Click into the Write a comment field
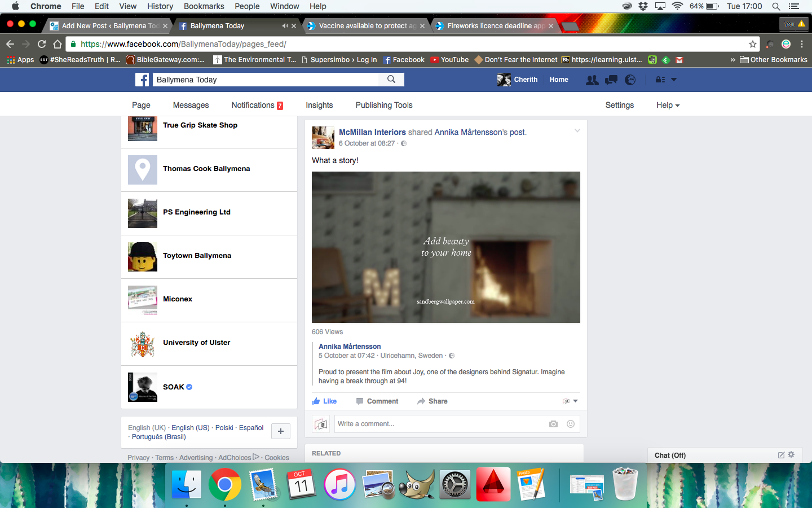Viewport: 812px width, 508px height. (x=440, y=424)
